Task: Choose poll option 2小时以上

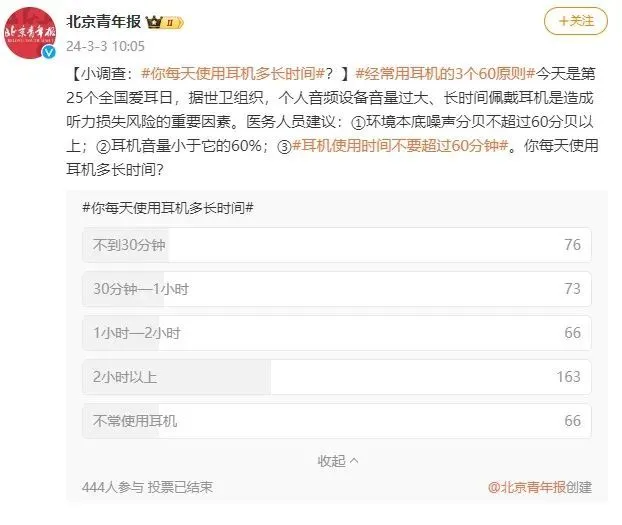Action: (x=337, y=377)
